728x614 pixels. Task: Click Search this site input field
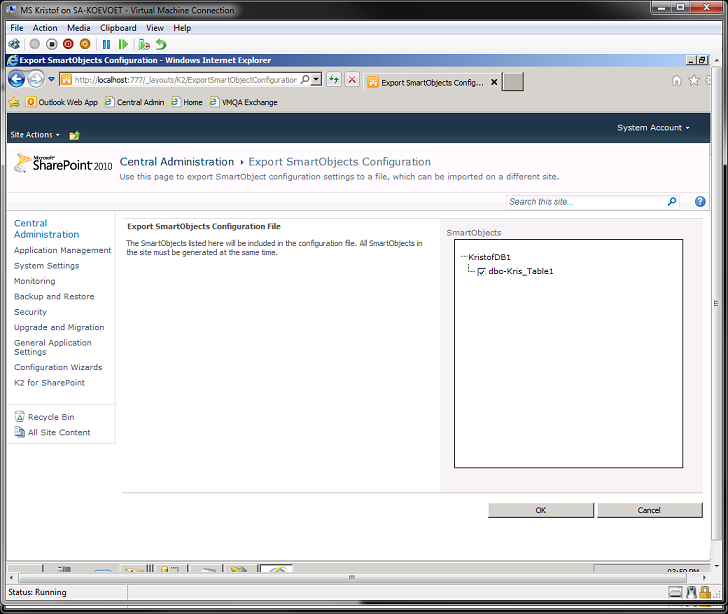(x=587, y=202)
